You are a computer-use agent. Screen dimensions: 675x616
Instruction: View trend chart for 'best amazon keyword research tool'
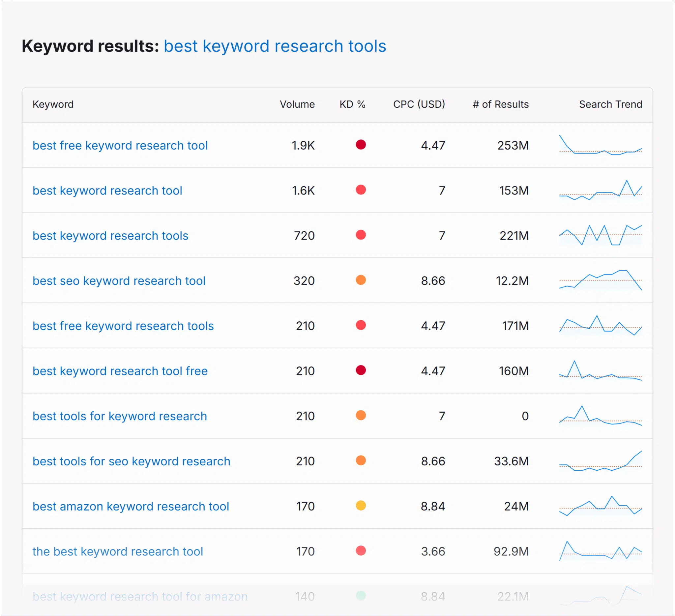601,506
